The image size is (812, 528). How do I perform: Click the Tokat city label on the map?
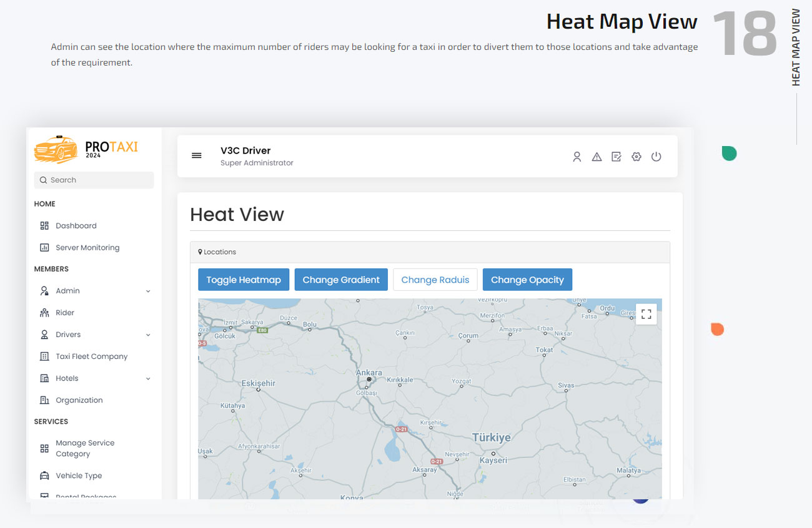[545, 350]
